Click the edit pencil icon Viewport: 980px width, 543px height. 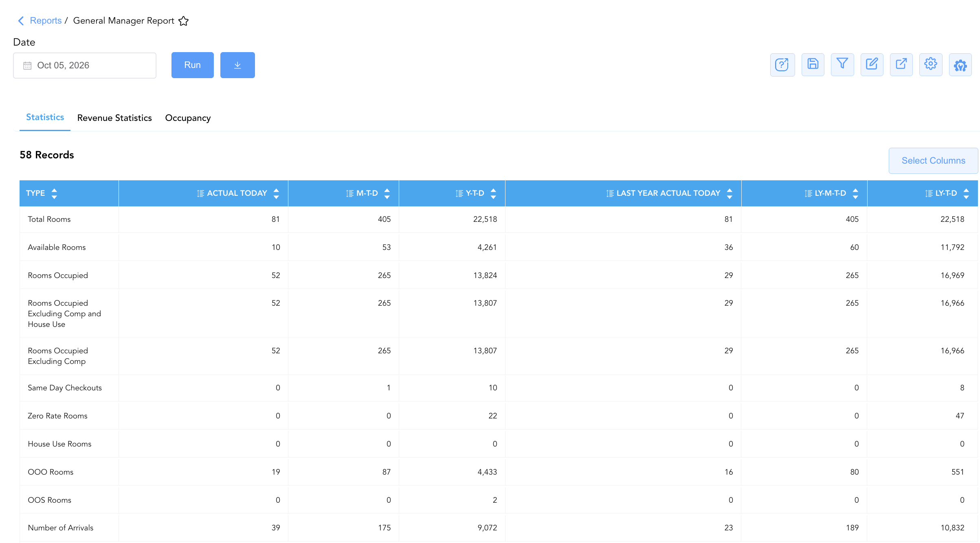[x=872, y=64]
